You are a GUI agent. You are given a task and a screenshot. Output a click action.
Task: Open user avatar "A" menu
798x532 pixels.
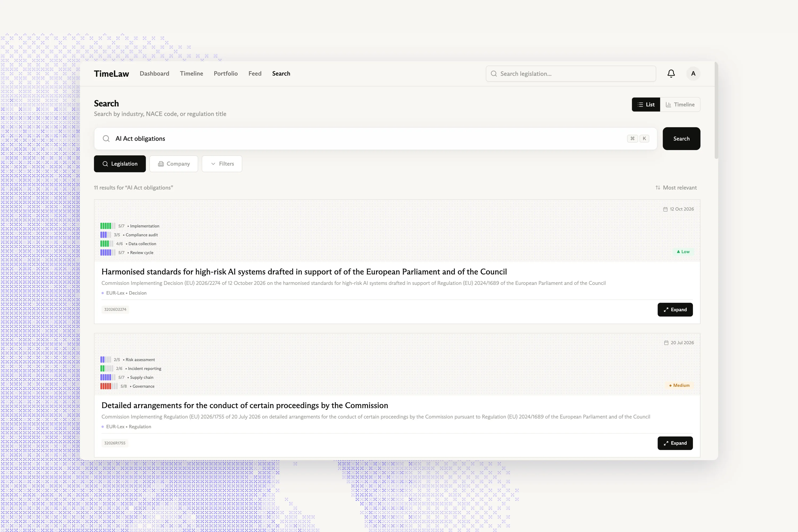[693, 74]
